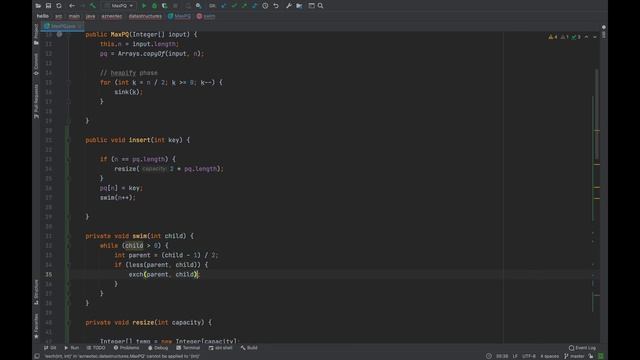Open the Commit tool window sidebar
Image resolution: width=640 pixels, height=360 pixels.
click(x=36, y=64)
